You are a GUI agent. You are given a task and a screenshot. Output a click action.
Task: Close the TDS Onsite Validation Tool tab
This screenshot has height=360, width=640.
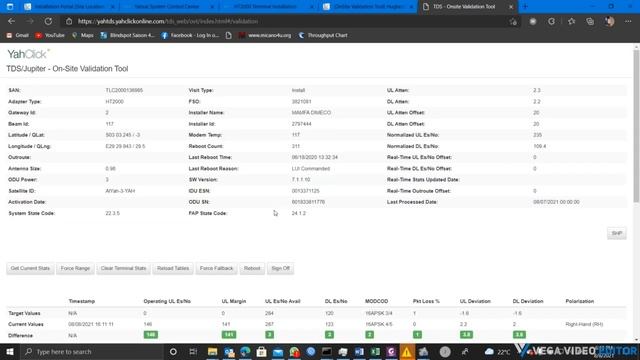[511, 7]
